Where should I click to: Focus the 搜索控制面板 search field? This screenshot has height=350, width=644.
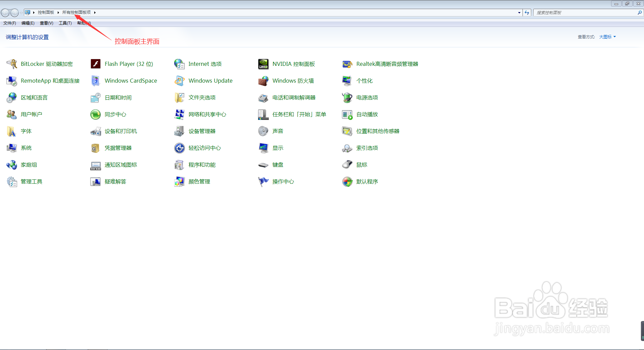tap(586, 13)
